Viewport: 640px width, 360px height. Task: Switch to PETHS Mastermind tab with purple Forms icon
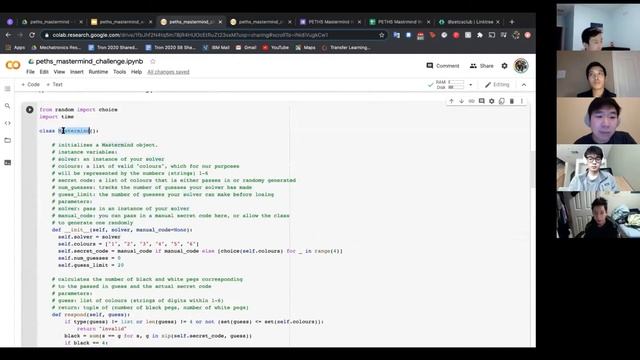tap(330, 22)
